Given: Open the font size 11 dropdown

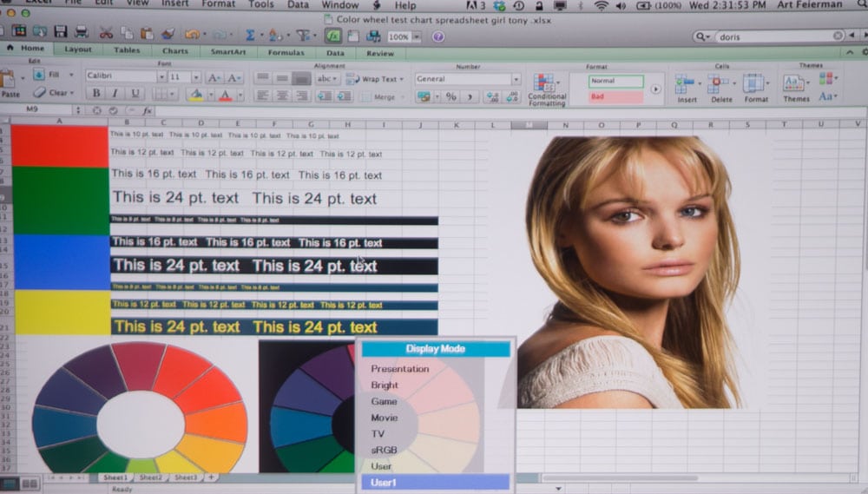Looking at the screenshot, I should [196, 77].
